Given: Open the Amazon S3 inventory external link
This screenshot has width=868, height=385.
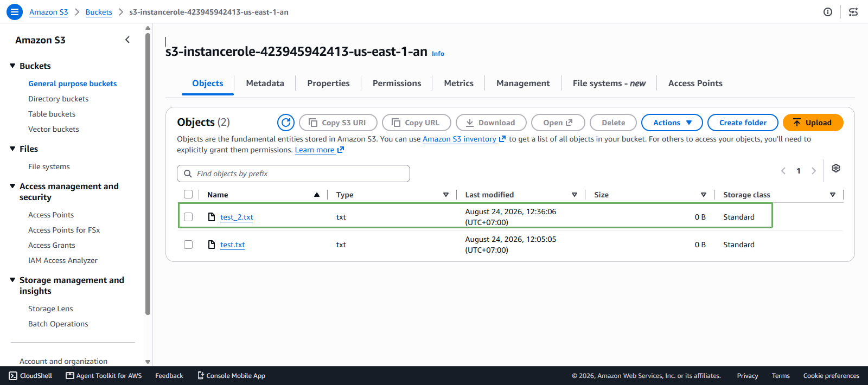Looking at the screenshot, I should click(x=464, y=139).
